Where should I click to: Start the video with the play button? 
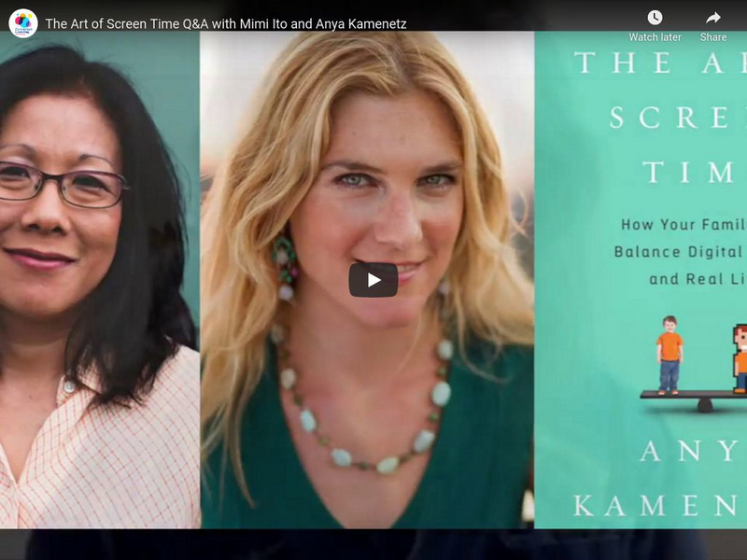click(373, 280)
